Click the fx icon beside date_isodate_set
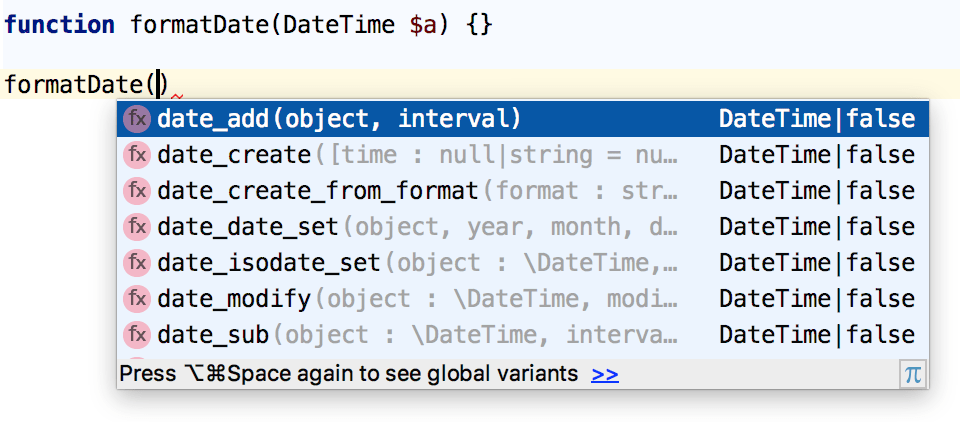This screenshot has width=960, height=422. tap(137, 263)
